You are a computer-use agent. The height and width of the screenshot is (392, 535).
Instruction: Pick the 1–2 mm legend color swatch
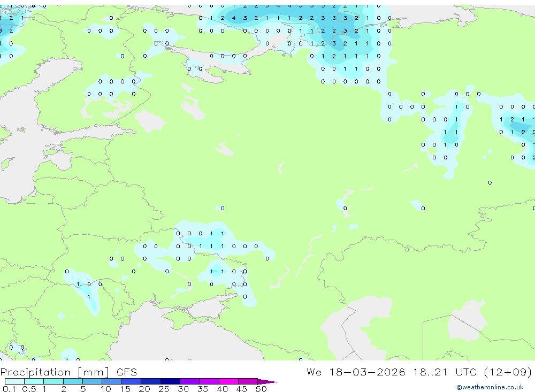(53, 381)
